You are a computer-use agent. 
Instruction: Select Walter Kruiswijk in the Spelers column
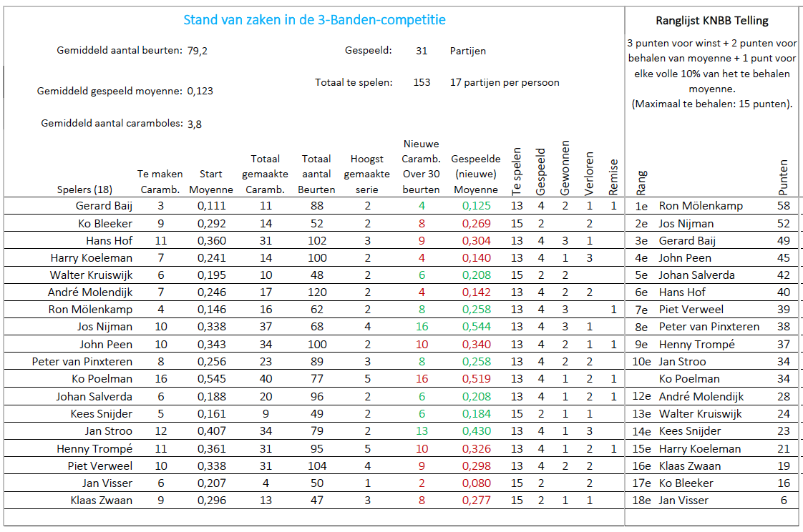(x=91, y=275)
